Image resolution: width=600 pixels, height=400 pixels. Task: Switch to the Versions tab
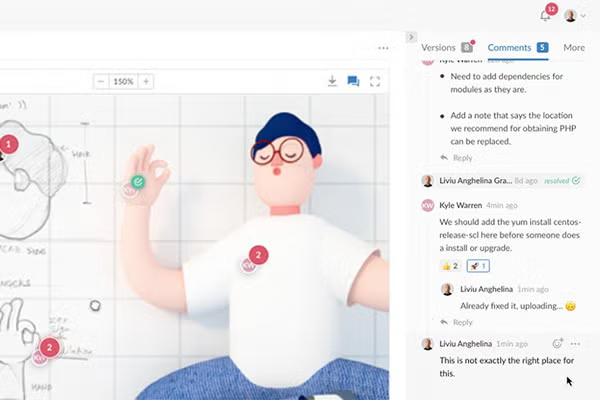click(x=438, y=47)
